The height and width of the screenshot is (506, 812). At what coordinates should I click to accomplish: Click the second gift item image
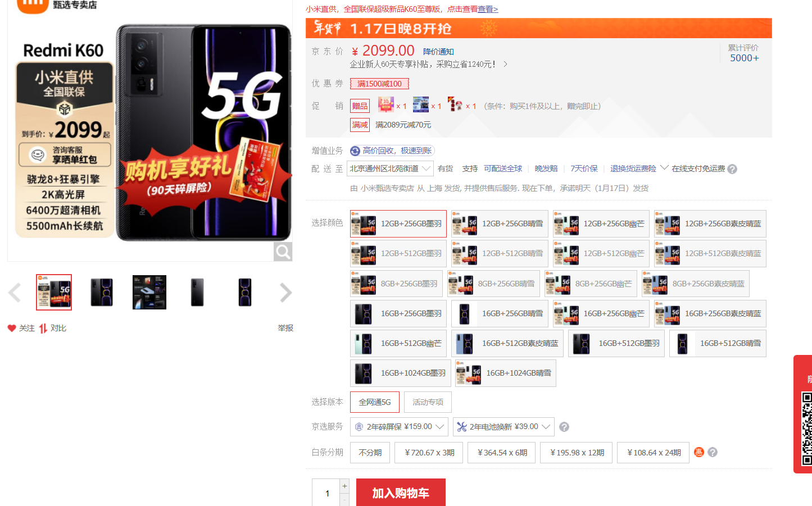pyautogui.click(x=420, y=105)
